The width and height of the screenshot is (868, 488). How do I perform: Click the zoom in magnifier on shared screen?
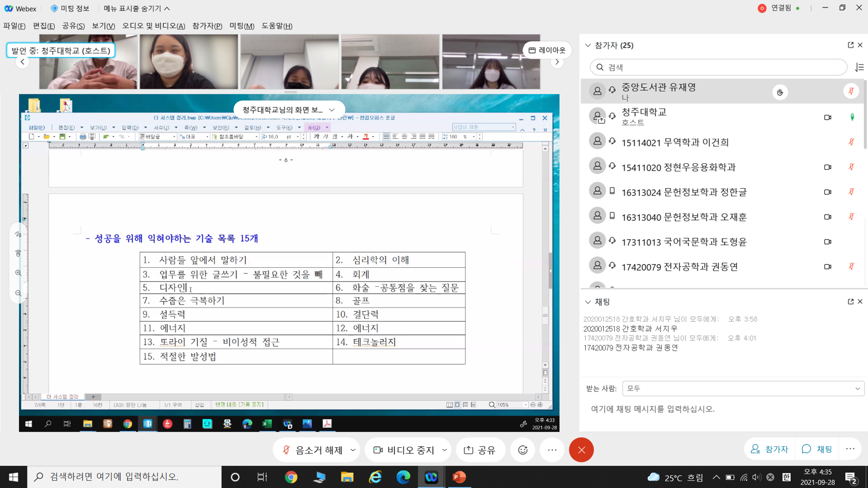[18, 273]
